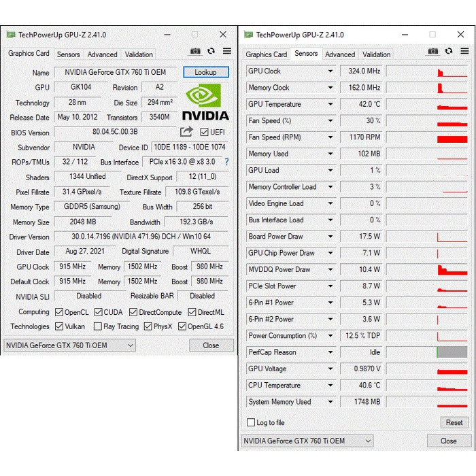Screen dimensions: 476x476
Task: Open CPU Temperature sensor dropdown arrow
Action: point(330,386)
